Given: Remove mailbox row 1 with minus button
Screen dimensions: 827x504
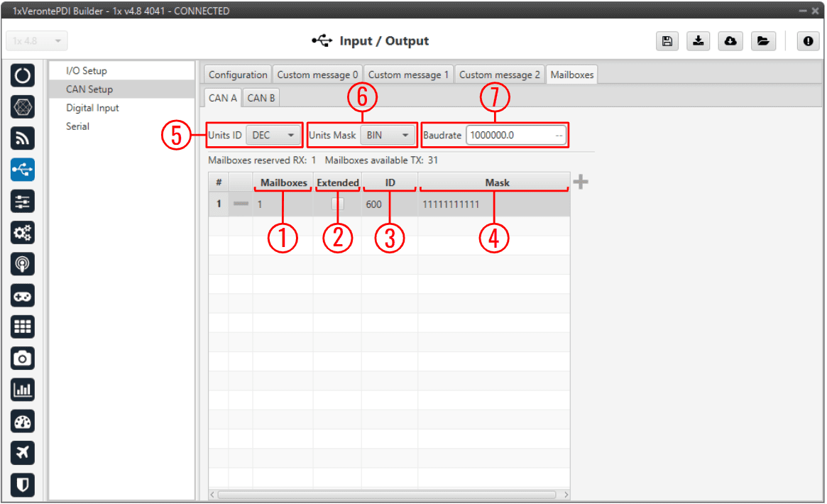Looking at the screenshot, I should coord(241,204).
